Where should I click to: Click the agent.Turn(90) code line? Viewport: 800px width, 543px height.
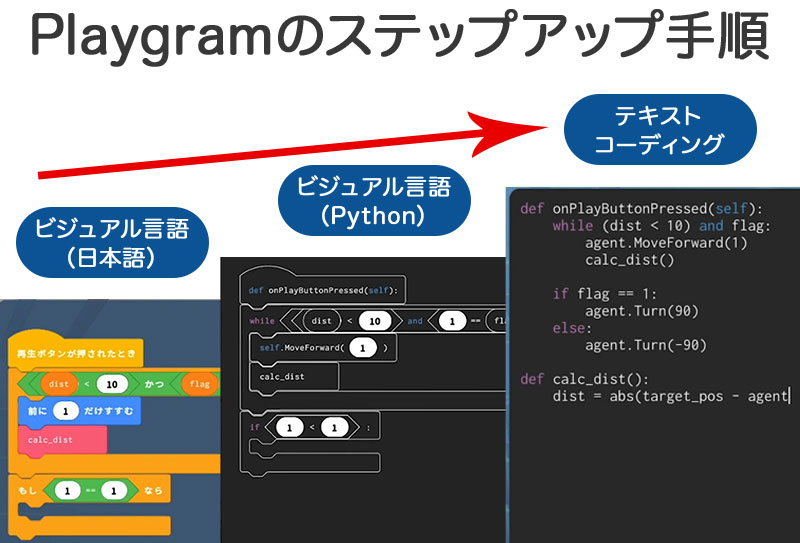(642, 311)
